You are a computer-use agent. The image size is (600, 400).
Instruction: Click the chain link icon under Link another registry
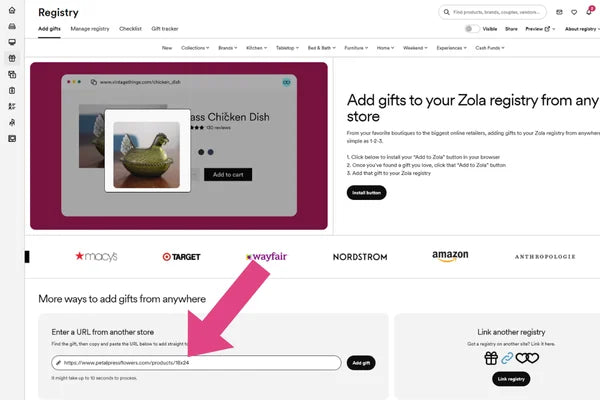[507, 358]
